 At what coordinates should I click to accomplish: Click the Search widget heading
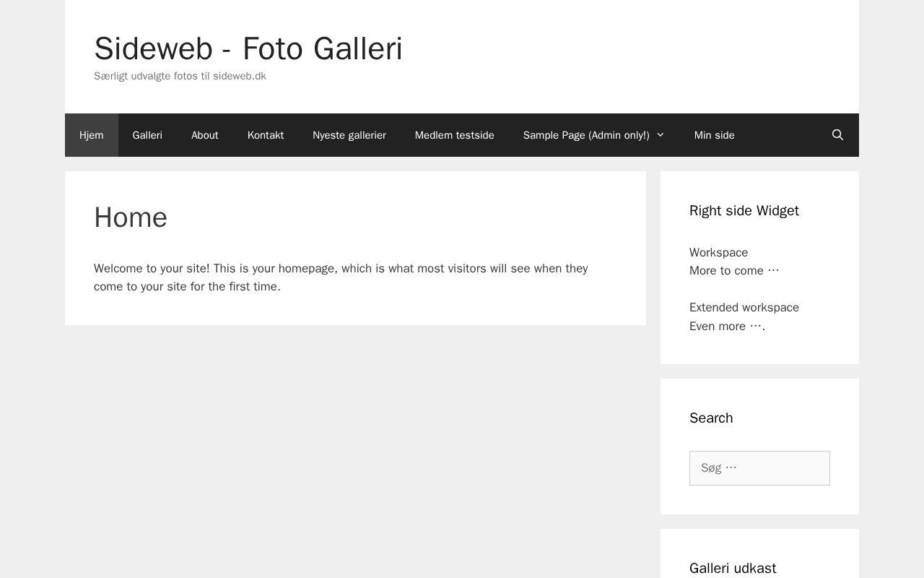point(711,418)
